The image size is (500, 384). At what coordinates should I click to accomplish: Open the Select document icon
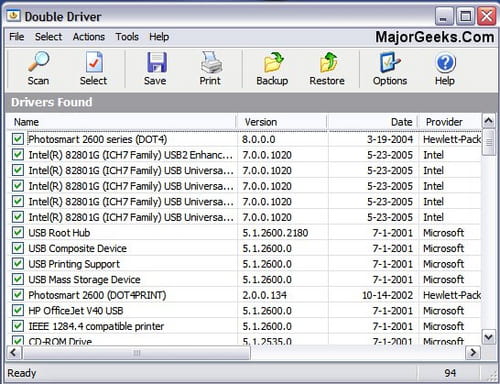pos(94,62)
